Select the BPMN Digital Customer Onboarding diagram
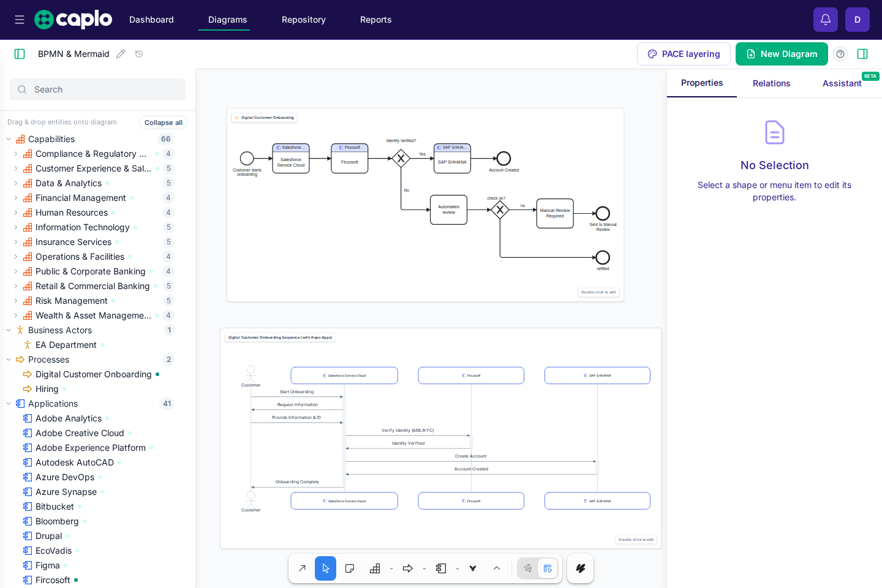 pos(425,205)
